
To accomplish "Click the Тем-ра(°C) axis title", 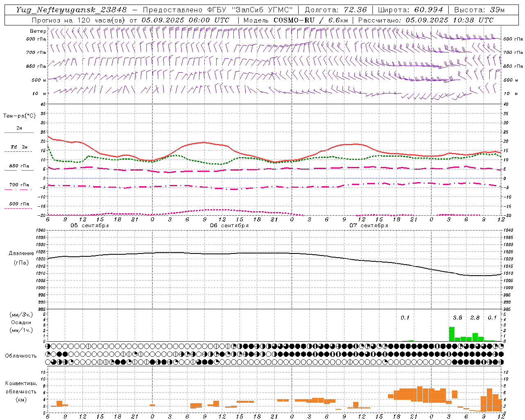I will [19, 116].
